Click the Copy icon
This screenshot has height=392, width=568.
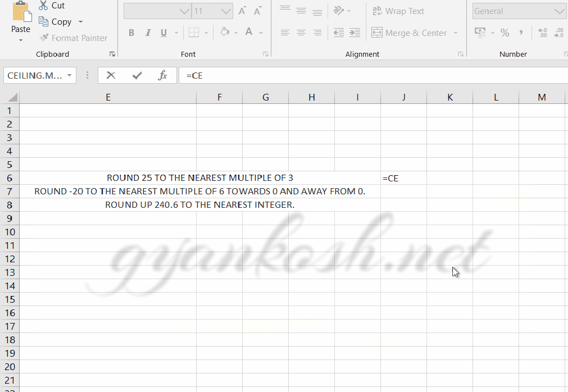(x=45, y=21)
